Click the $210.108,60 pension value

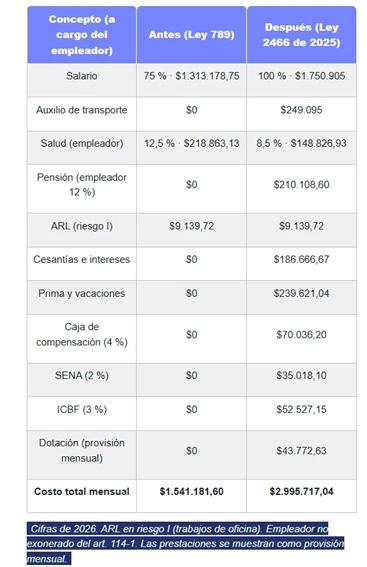click(x=301, y=185)
